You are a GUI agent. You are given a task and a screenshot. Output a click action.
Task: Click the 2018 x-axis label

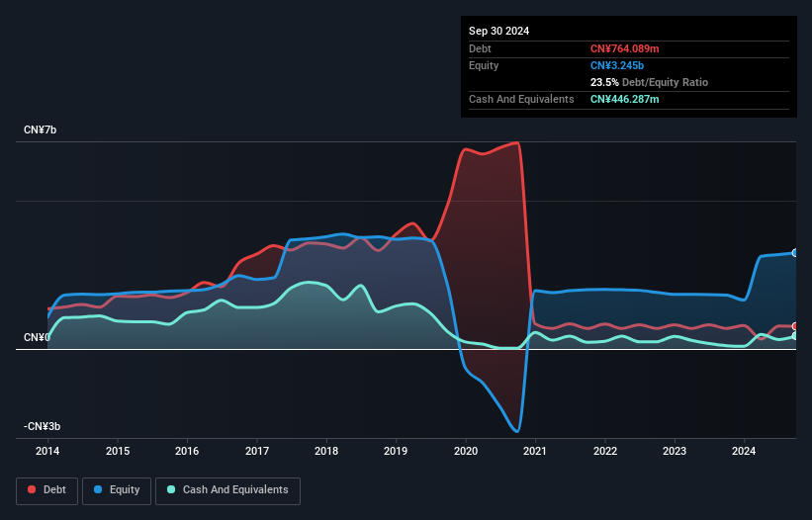pyautogui.click(x=326, y=451)
